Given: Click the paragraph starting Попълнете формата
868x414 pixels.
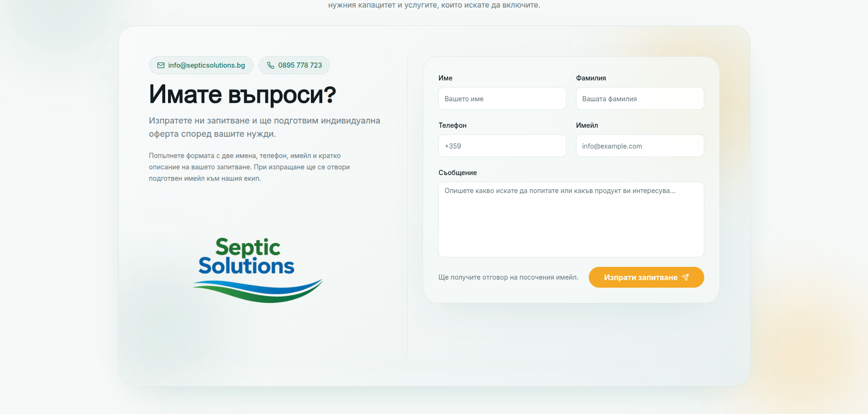Looking at the screenshot, I should 249,167.
